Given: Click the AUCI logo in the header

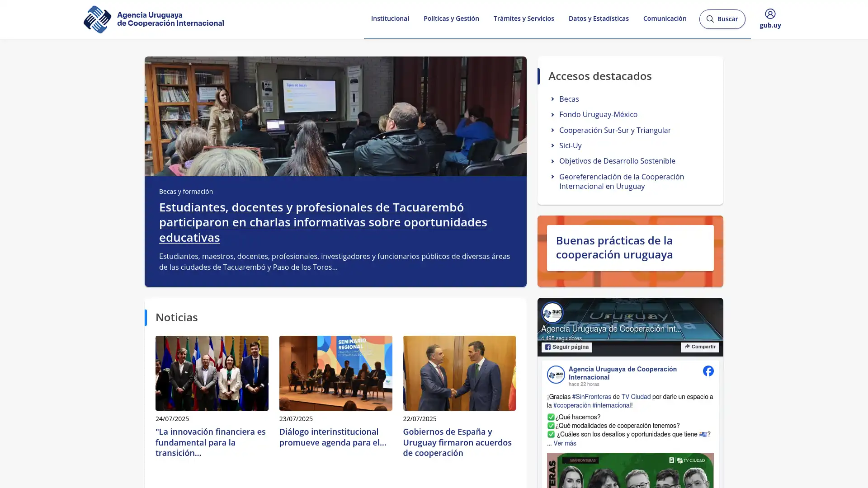Looking at the screenshot, I should tap(154, 19).
